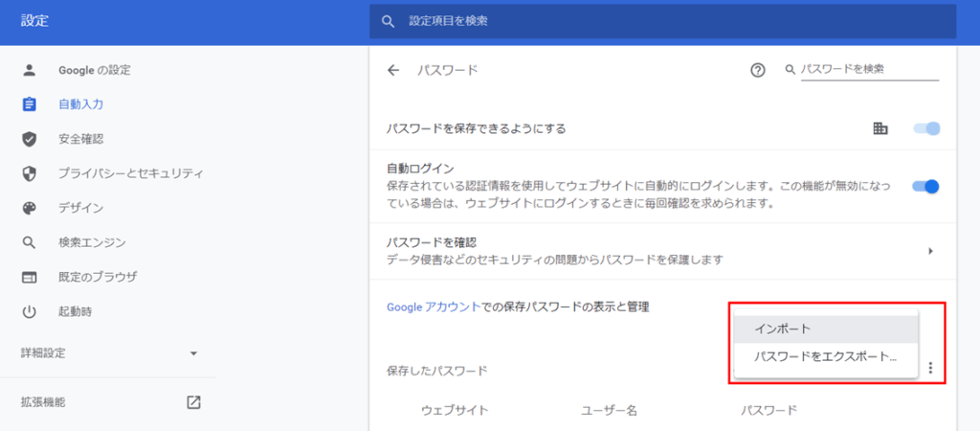Screen dimensions: 980x431
Task: Click the shield icon for プライバシーとセキュリティ
Action: point(30,173)
